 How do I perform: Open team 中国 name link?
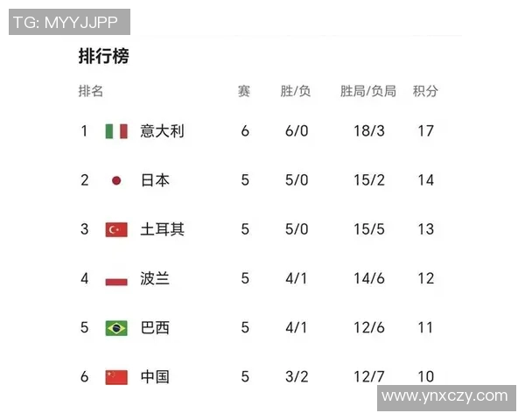[155, 377]
